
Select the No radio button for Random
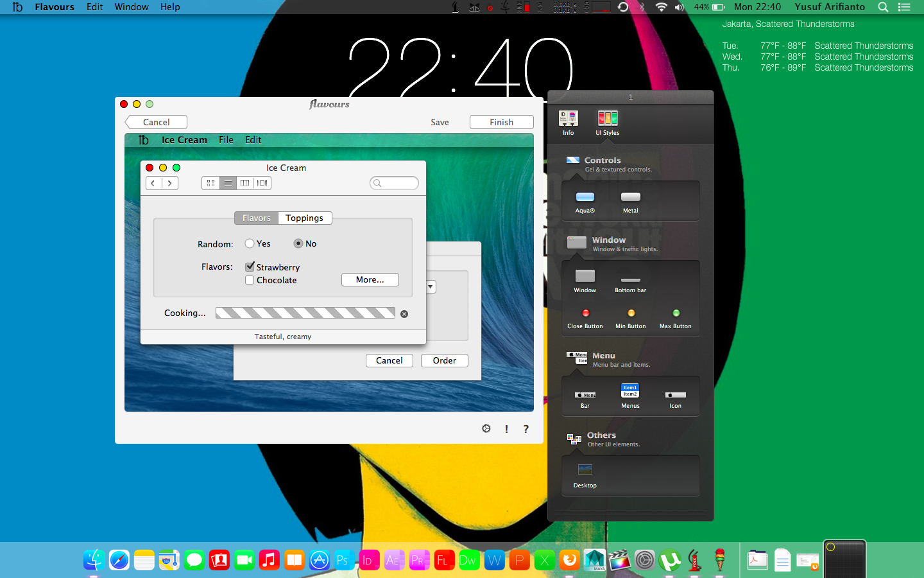tap(298, 243)
